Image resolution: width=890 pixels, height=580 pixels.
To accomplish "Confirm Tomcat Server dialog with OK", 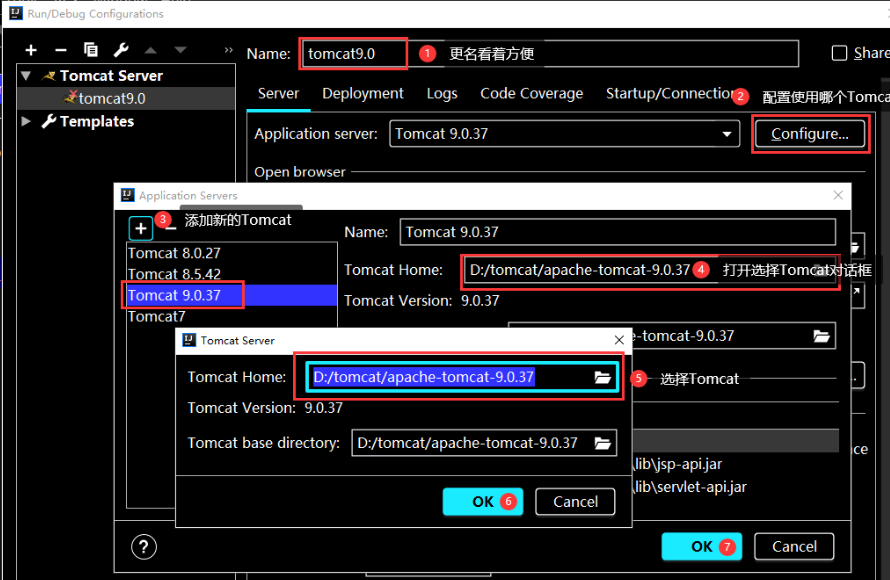I will coord(483,501).
